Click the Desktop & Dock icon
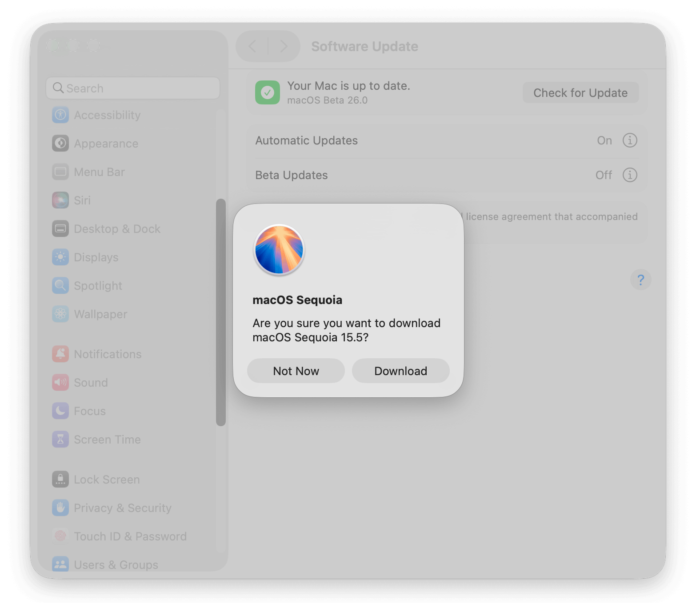The width and height of the screenshot is (696, 616). (60, 229)
